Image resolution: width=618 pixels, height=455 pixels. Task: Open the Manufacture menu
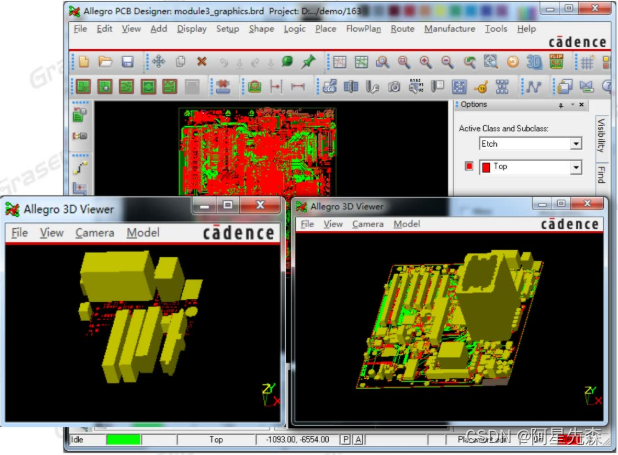[449, 29]
